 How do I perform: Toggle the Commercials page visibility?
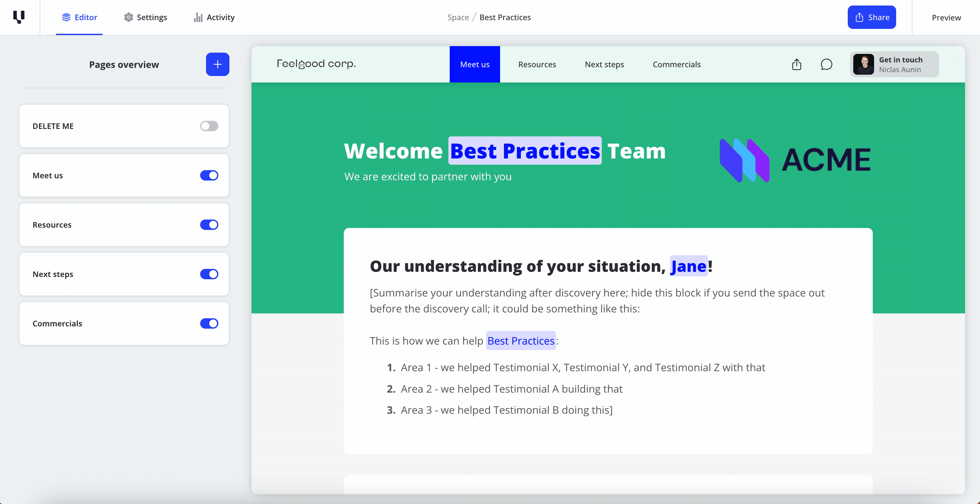(x=209, y=323)
